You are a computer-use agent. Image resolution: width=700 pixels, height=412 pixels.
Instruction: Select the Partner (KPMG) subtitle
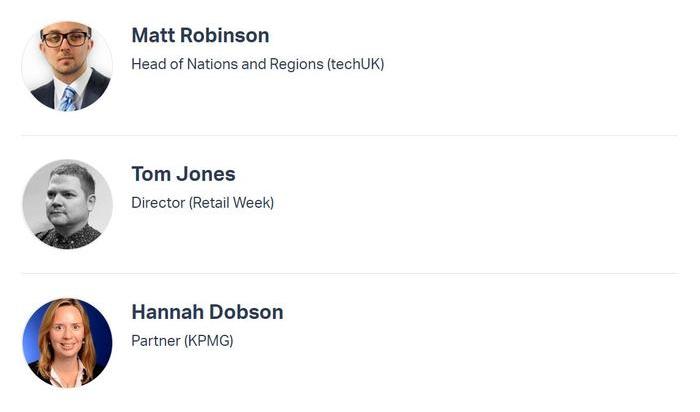click(182, 341)
